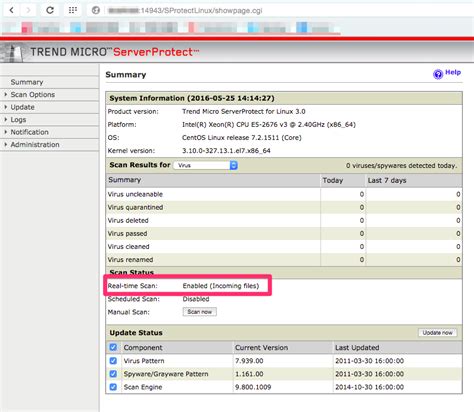This screenshot has width=474, height=412.
Task: Select Update in the sidebar menu
Action: (x=22, y=107)
